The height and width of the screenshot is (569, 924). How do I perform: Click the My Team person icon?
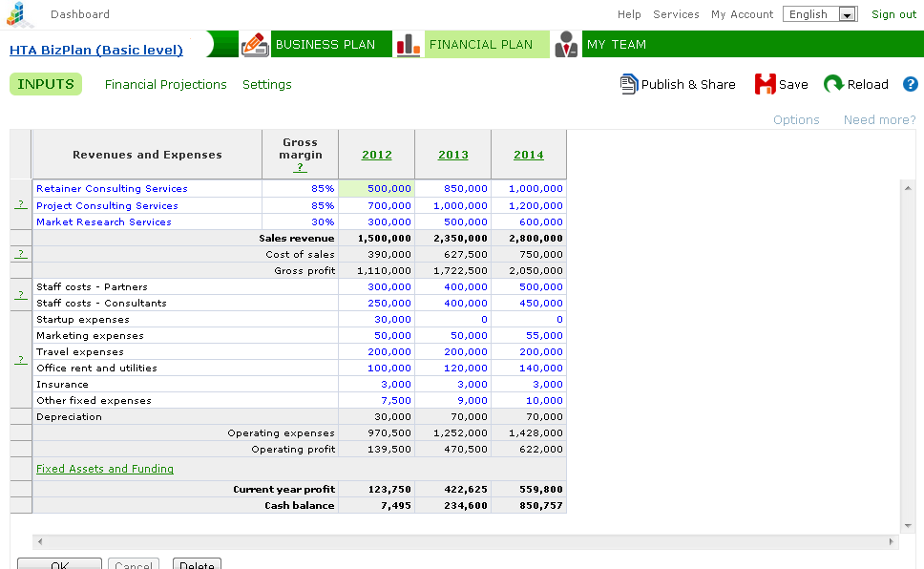[x=566, y=44]
